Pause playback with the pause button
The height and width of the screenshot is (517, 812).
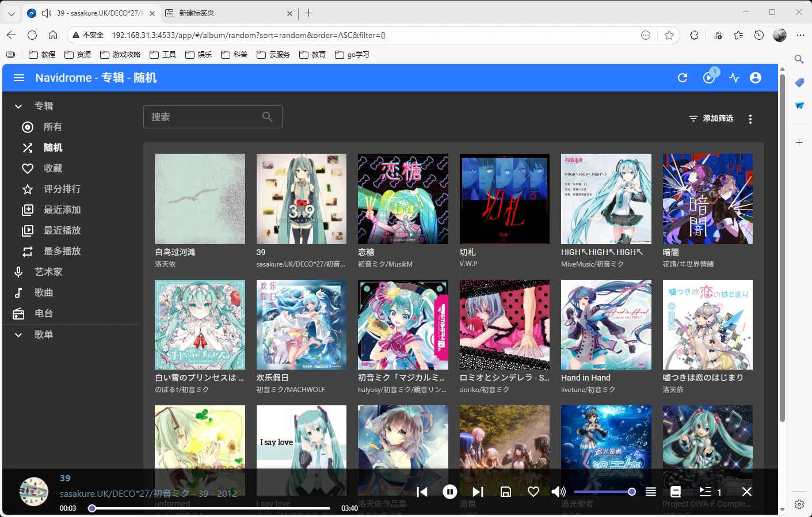[449, 491]
